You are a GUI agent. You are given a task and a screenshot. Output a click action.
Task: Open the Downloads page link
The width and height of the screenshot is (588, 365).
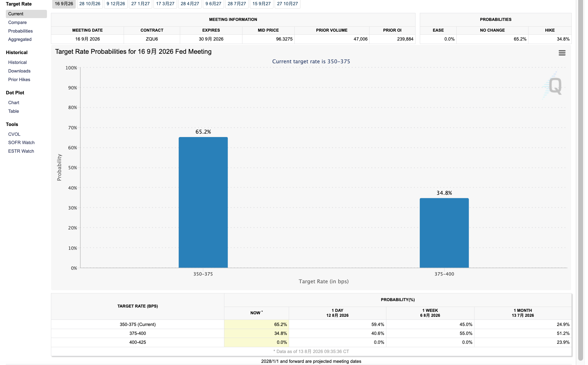(19, 71)
